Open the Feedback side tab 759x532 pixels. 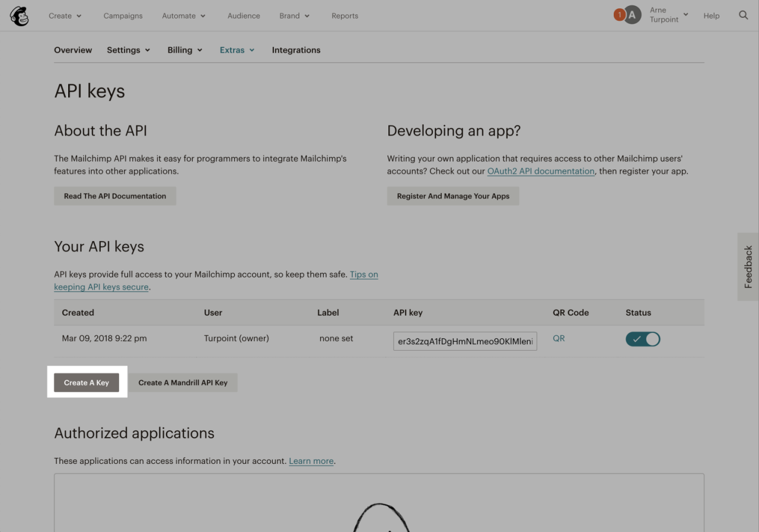(748, 267)
